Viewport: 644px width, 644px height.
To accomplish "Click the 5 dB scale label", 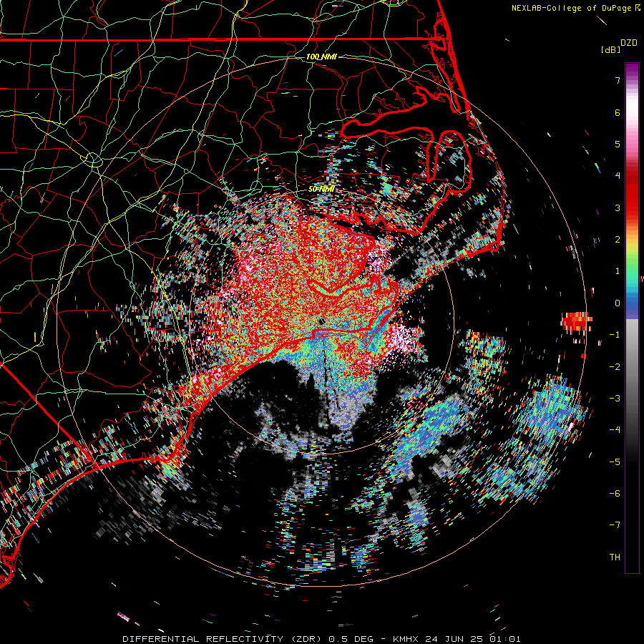I will click(618, 144).
